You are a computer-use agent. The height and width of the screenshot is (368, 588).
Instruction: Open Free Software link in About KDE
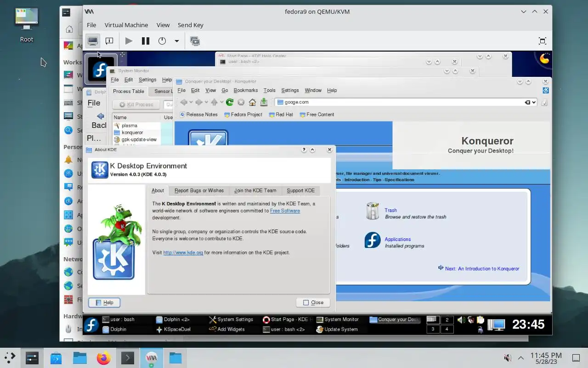pos(285,211)
